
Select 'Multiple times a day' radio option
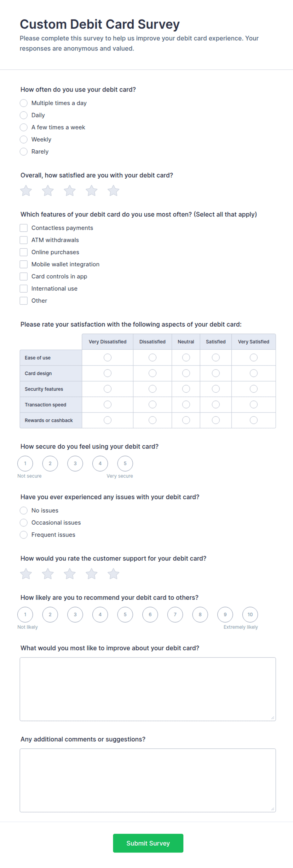pos(24,103)
